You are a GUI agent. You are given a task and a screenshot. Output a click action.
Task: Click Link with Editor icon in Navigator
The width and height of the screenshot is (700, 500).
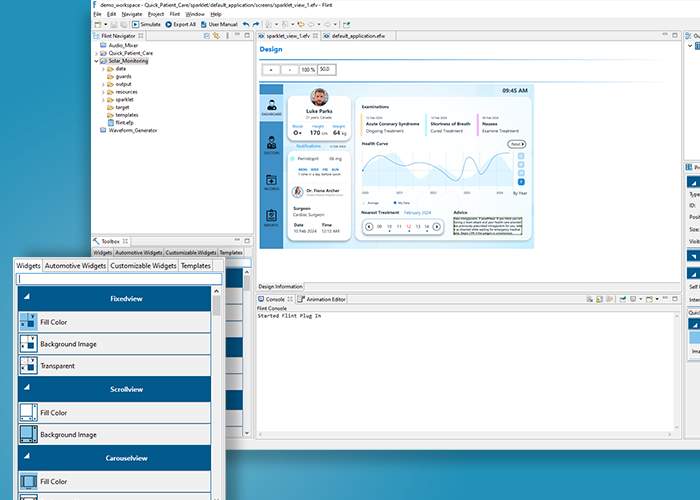(x=217, y=35)
